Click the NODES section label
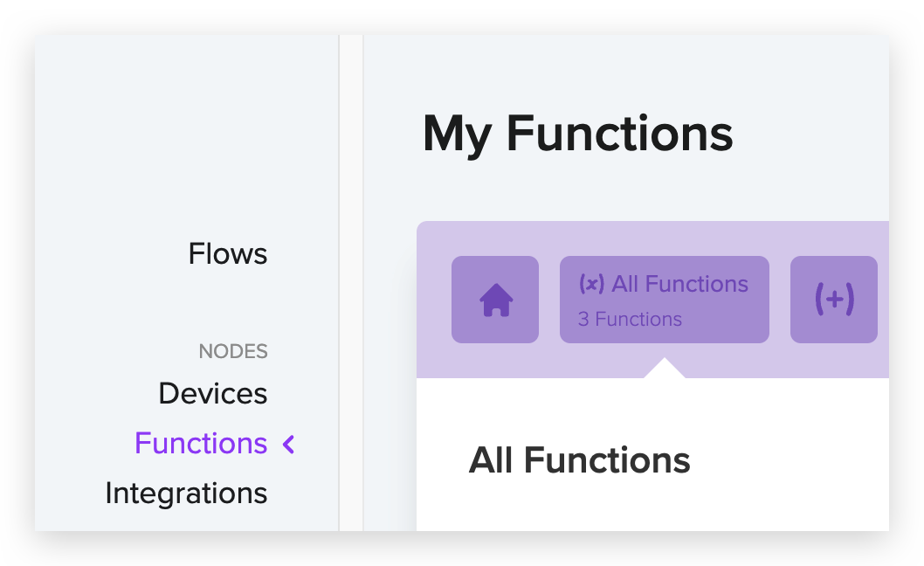This screenshot has height=566, width=924. [x=233, y=351]
